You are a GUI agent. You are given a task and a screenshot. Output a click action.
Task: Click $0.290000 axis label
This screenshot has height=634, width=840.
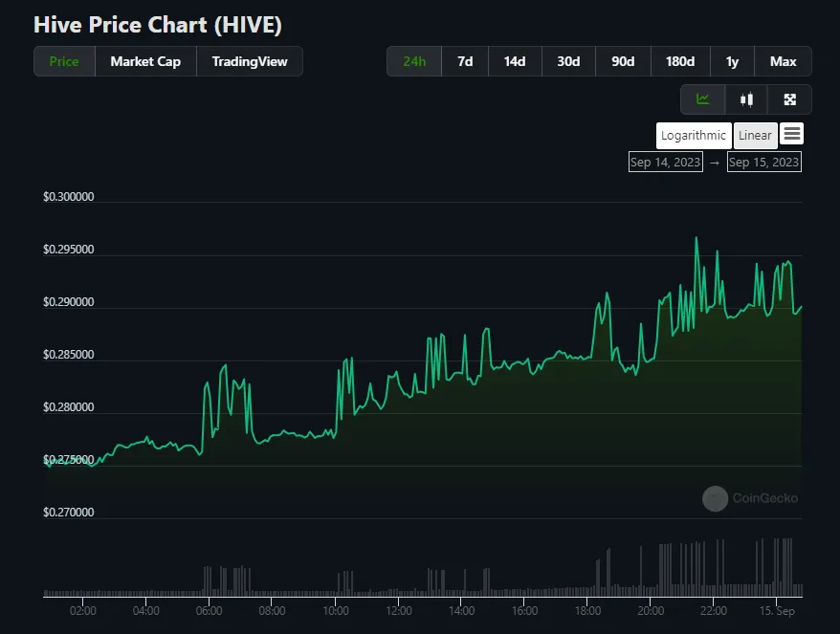pos(69,301)
